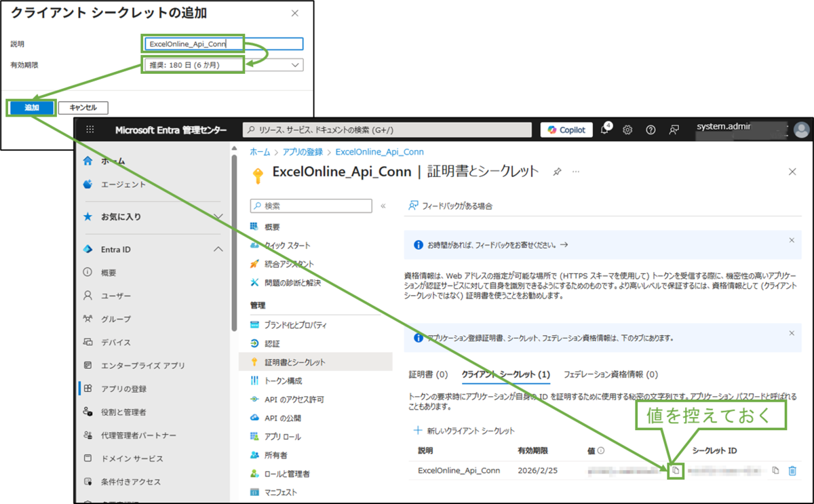The image size is (814, 504).
Task: Delete the ExcelOnline_Api_Conn secret
Action: pos(792,470)
